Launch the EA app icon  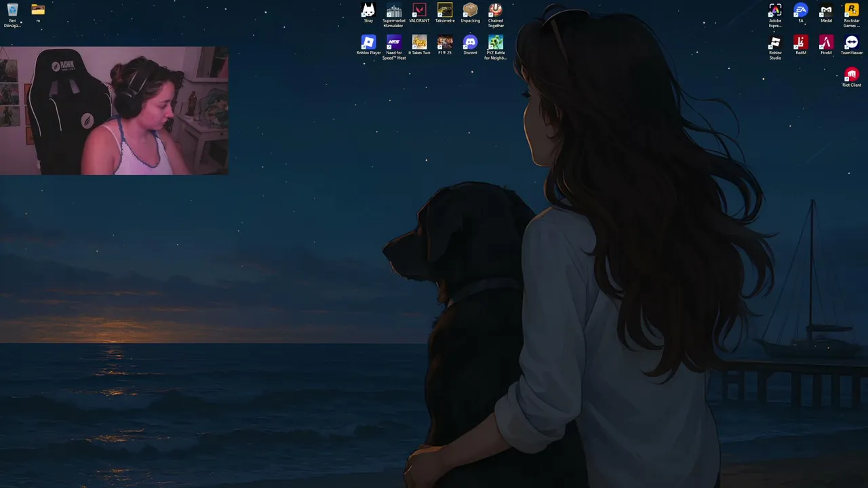[x=801, y=12]
